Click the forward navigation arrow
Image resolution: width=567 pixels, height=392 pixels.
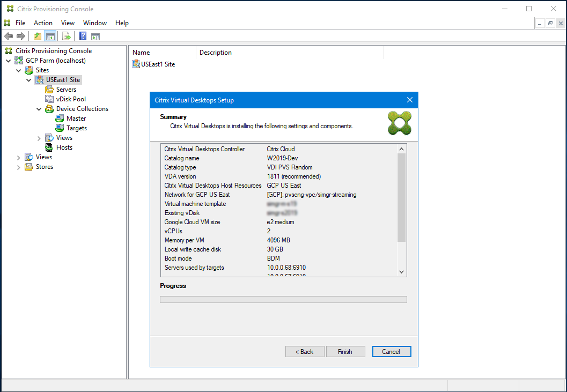[x=20, y=36]
